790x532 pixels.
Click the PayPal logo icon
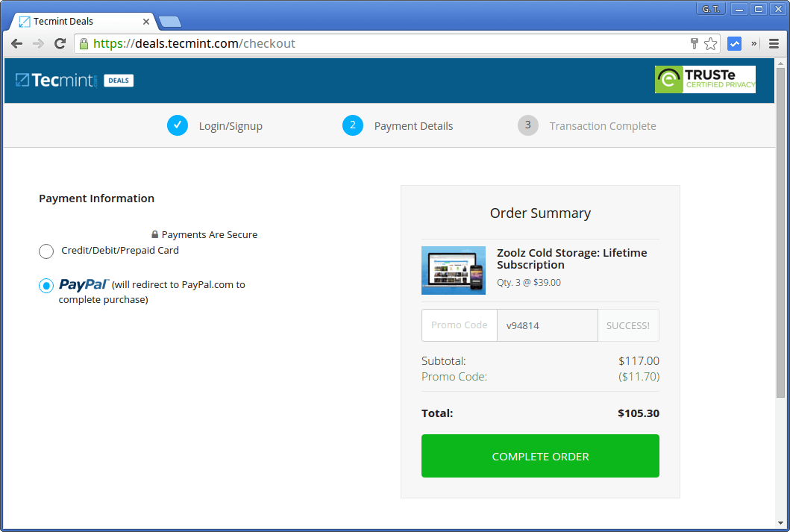(84, 284)
